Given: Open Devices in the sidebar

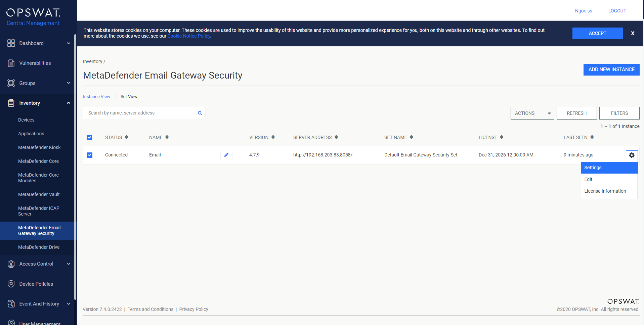Looking at the screenshot, I should (x=26, y=120).
